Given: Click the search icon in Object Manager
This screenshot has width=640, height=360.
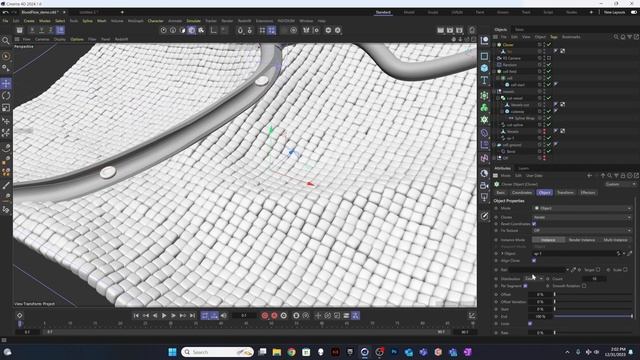Looking at the screenshot, I should coord(616,37).
